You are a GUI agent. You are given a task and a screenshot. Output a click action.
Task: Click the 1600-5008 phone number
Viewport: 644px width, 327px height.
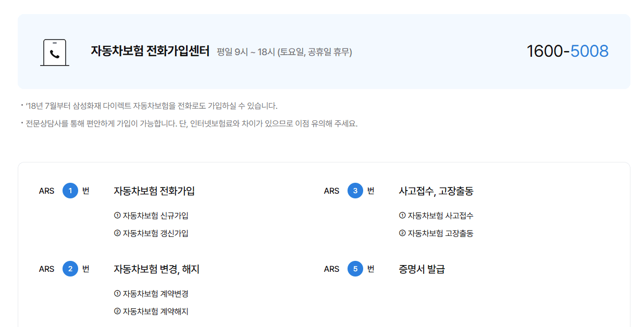click(x=567, y=51)
